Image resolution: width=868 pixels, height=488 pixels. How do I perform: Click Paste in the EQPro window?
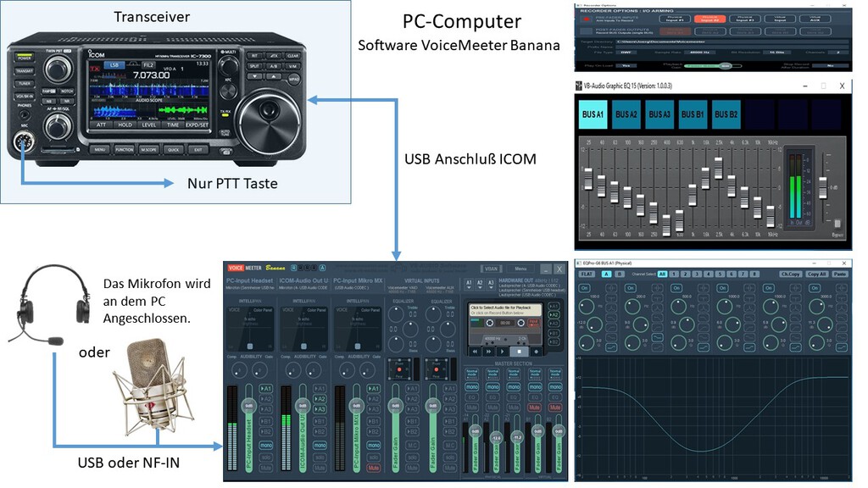pos(839,274)
